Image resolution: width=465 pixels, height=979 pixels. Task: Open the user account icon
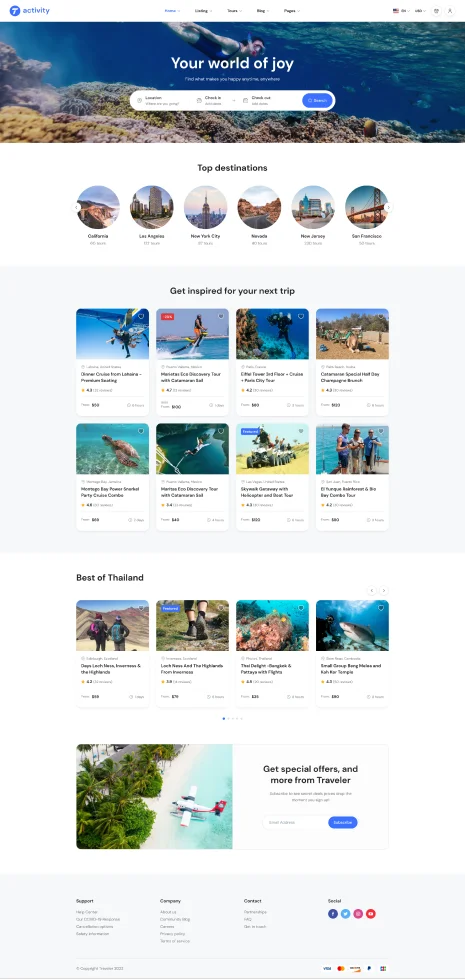(x=450, y=11)
